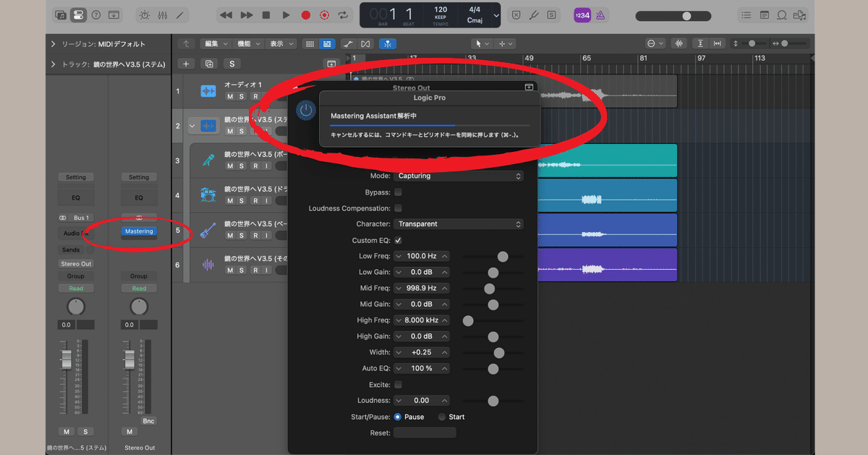The image size is (868, 455).
Task: Select the drum kit track icon
Action: pyautogui.click(x=208, y=195)
